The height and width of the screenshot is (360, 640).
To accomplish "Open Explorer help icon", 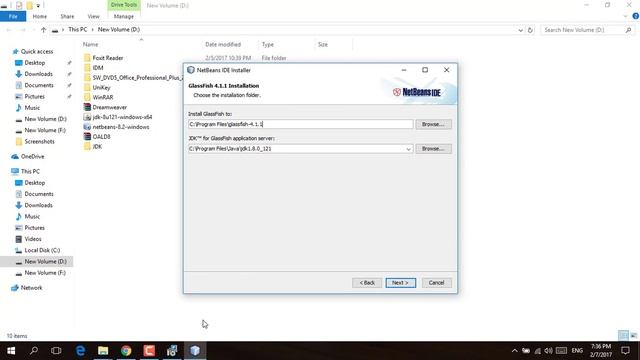I will point(636,16).
